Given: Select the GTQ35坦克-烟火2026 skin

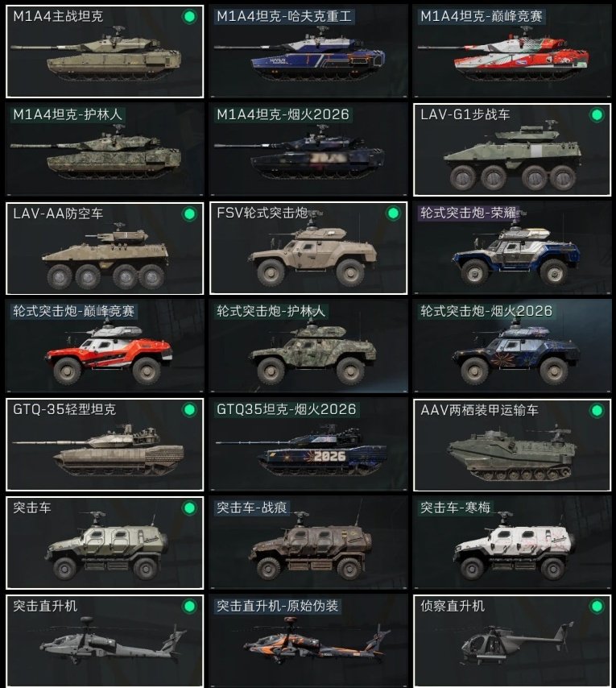Looking at the screenshot, I should coord(308,445).
